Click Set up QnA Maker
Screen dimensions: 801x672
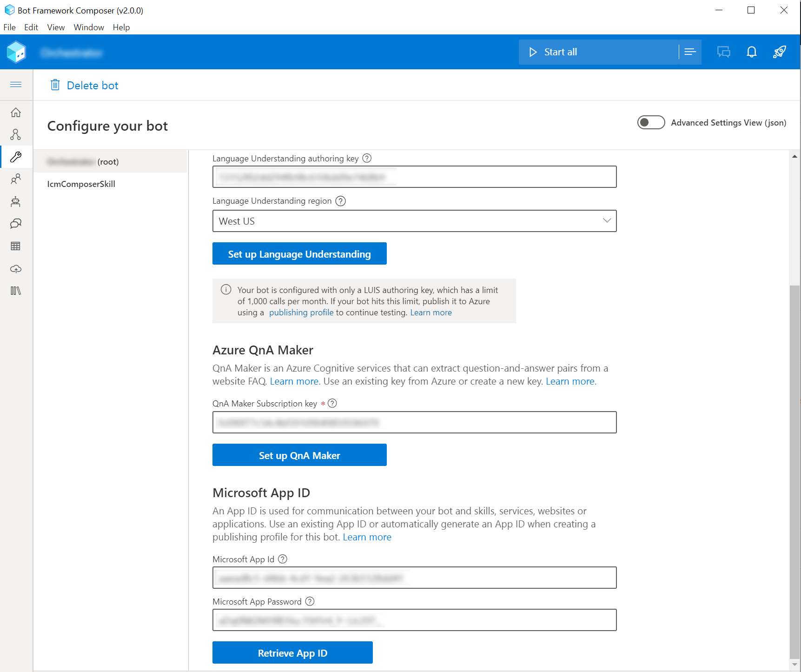[299, 455]
